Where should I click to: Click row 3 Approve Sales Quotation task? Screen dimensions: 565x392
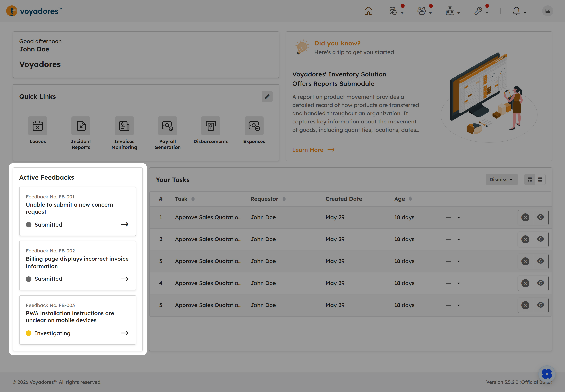(208, 261)
